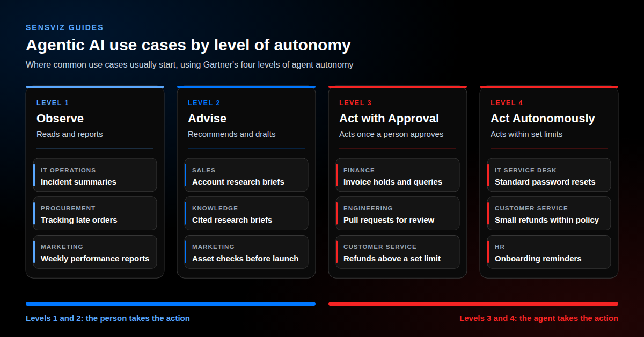Click the LEVEL 4 label
Screen dimensions: 644x337
click(x=507, y=103)
